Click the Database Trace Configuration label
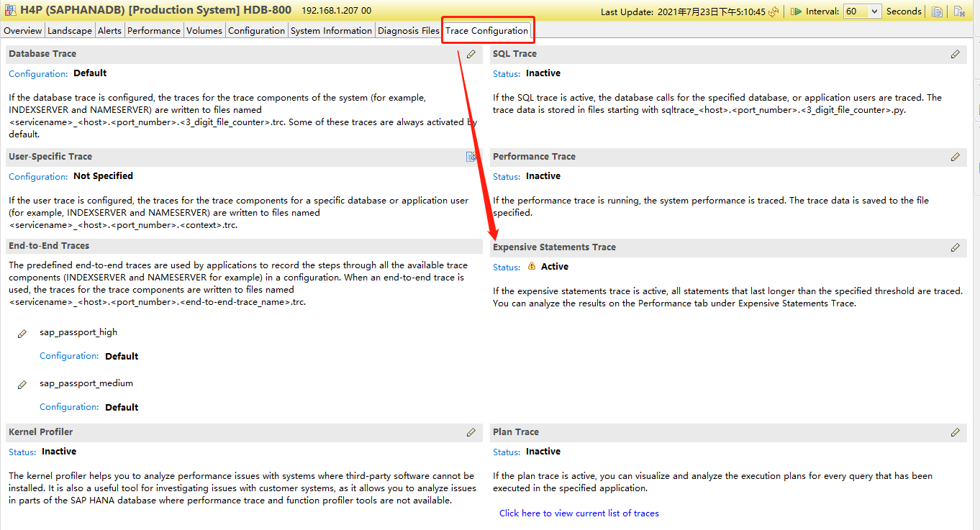This screenshot has width=980, height=530. [38, 74]
